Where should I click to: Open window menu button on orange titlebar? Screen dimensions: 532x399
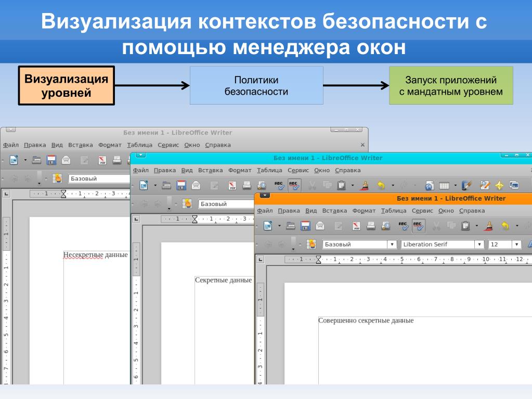click(x=265, y=196)
